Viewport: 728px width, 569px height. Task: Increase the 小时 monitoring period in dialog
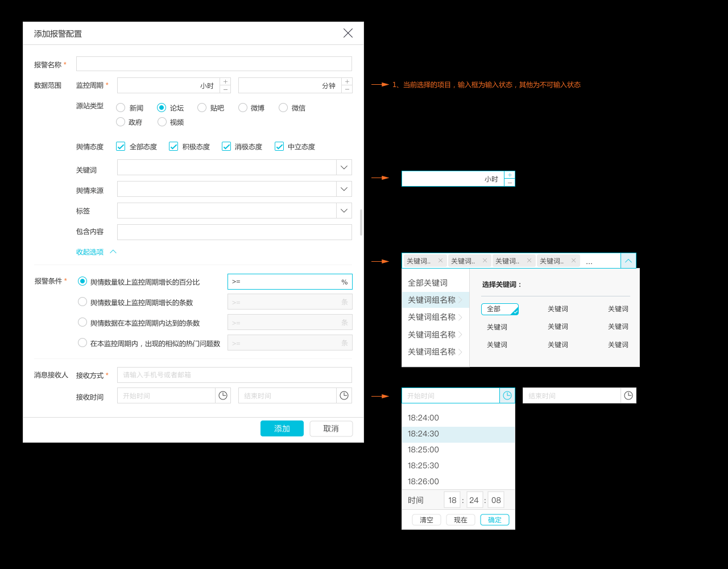tap(225, 81)
